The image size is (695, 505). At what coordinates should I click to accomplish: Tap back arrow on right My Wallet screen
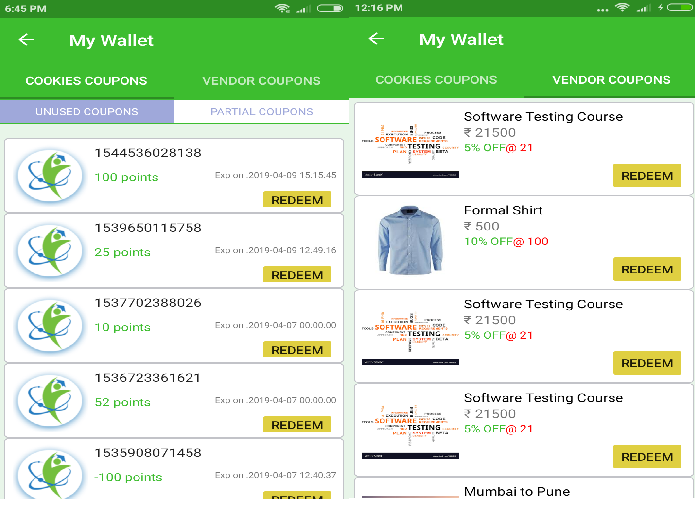click(x=376, y=39)
